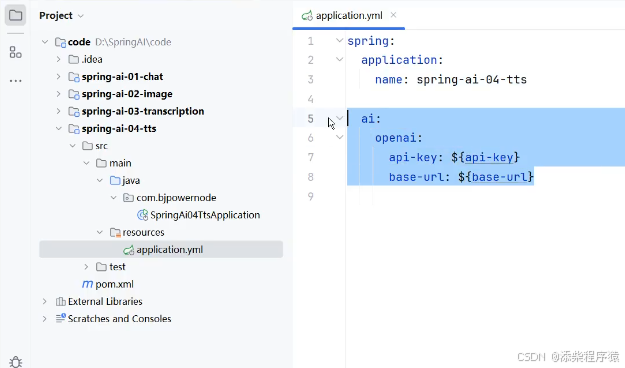
Task: Select spring-ai-03-transcription module folder icon
Action: click(x=74, y=111)
